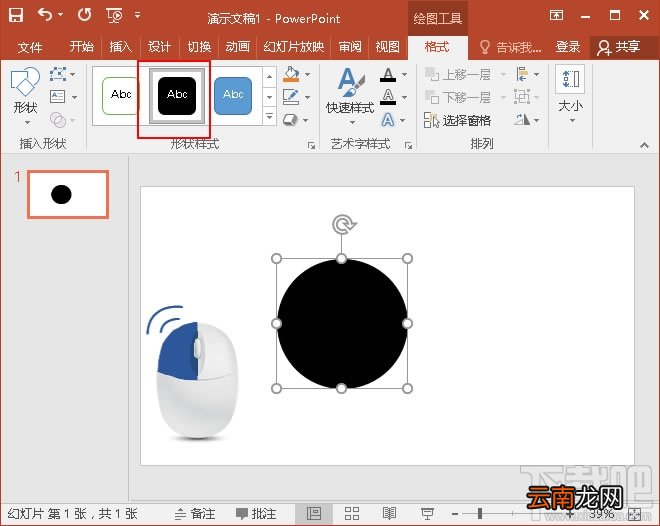The height and width of the screenshot is (526, 660).
Task: Undo the last action
Action: pyautogui.click(x=45, y=15)
